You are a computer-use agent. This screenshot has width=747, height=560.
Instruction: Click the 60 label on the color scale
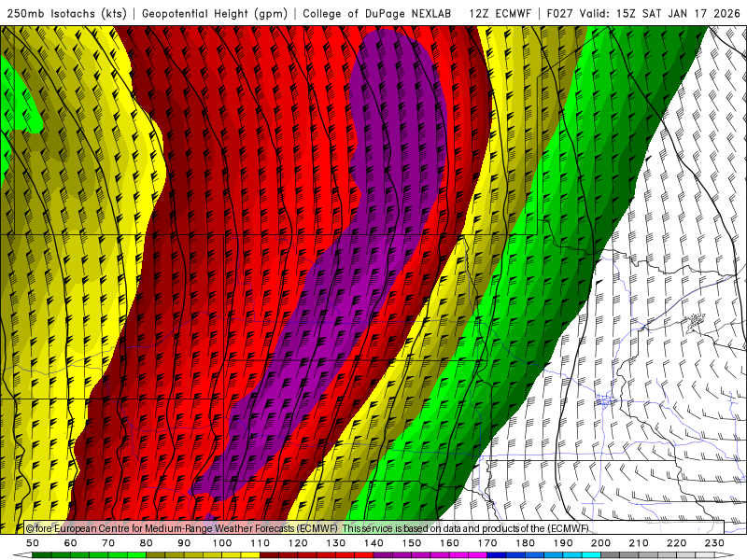(71, 543)
